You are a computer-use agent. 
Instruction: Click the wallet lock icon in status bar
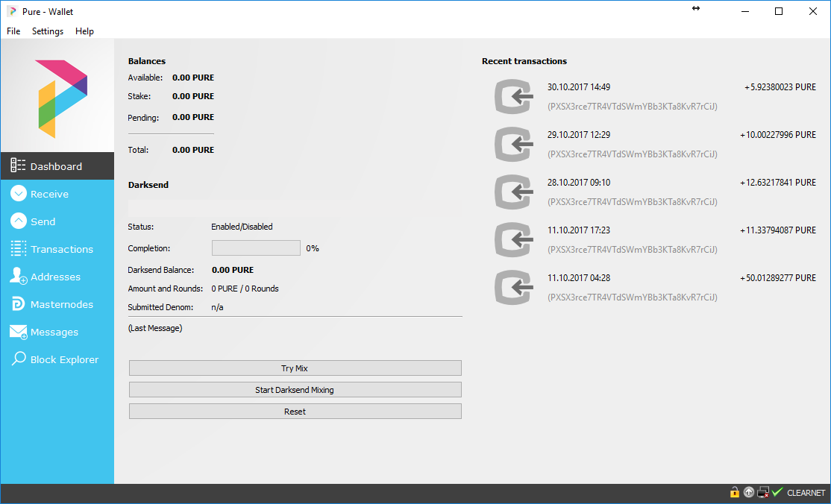(x=735, y=492)
